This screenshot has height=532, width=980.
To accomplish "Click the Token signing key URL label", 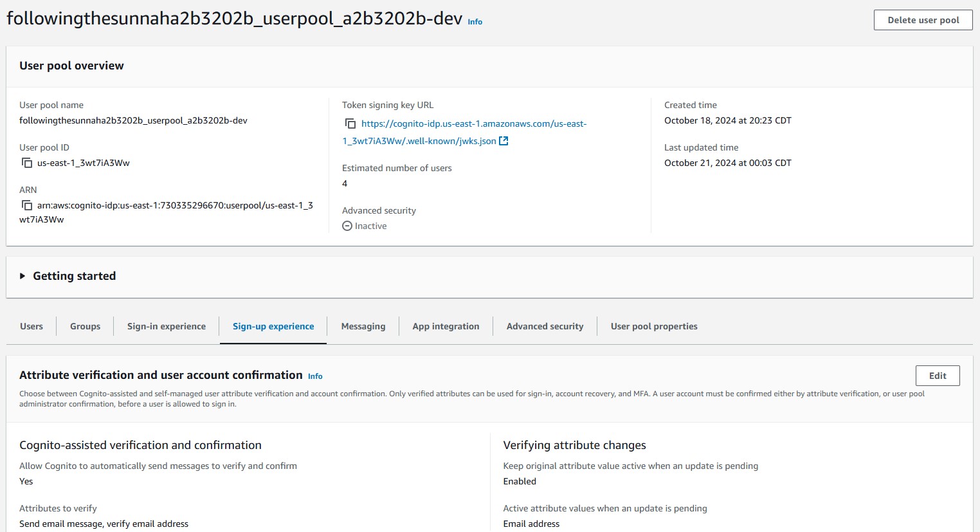I will tap(388, 105).
